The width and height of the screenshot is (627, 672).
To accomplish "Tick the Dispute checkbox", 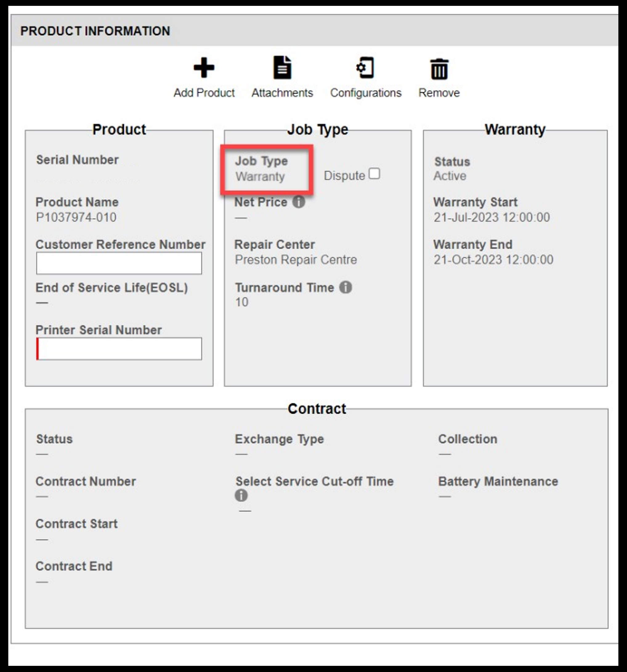I will (x=374, y=174).
